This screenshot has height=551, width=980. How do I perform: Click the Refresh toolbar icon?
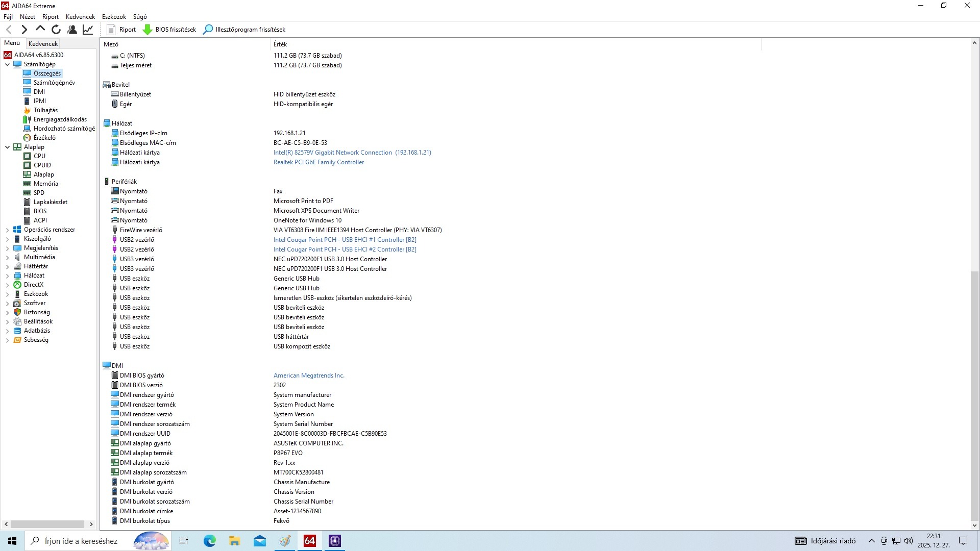(56, 30)
